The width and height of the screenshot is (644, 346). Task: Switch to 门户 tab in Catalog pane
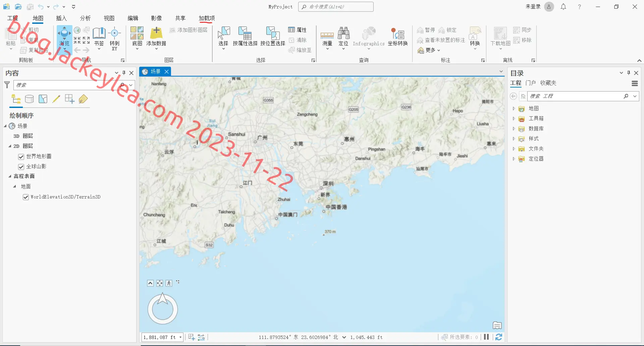click(x=531, y=83)
